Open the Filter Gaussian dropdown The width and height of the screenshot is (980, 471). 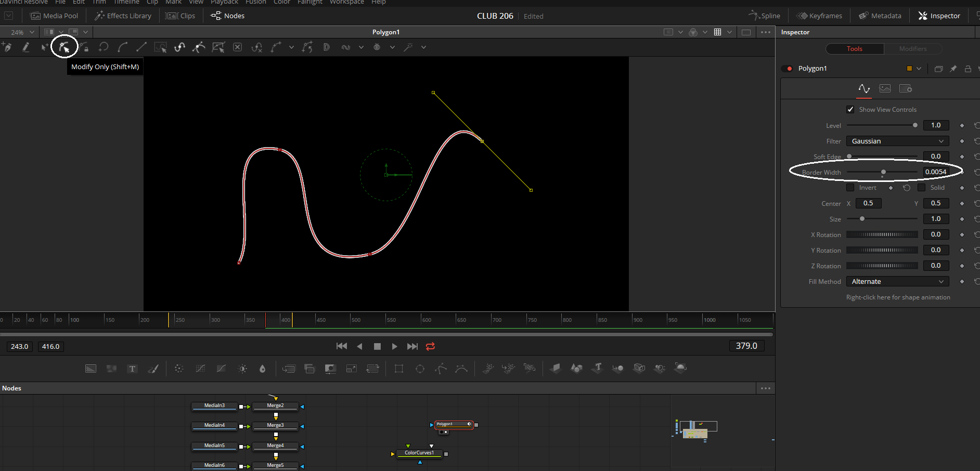(x=897, y=141)
